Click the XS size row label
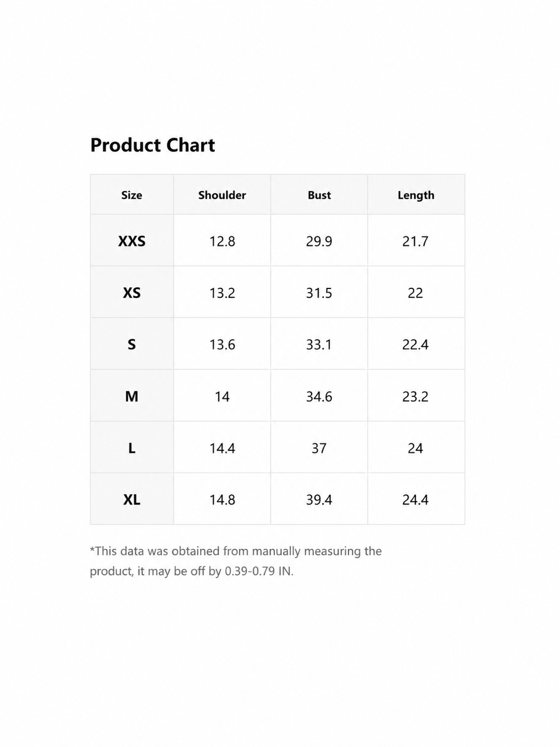This screenshot has height=747, width=560. click(x=132, y=292)
